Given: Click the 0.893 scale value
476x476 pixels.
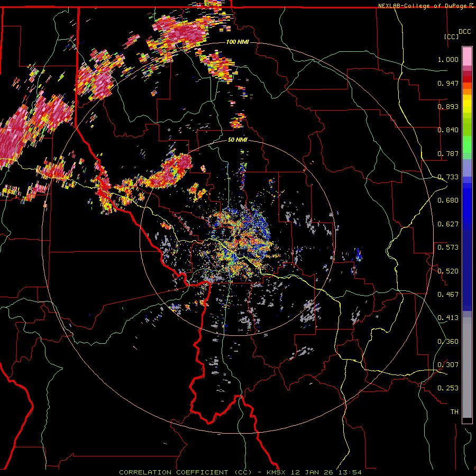Looking at the screenshot, I should click(x=448, y=106).
